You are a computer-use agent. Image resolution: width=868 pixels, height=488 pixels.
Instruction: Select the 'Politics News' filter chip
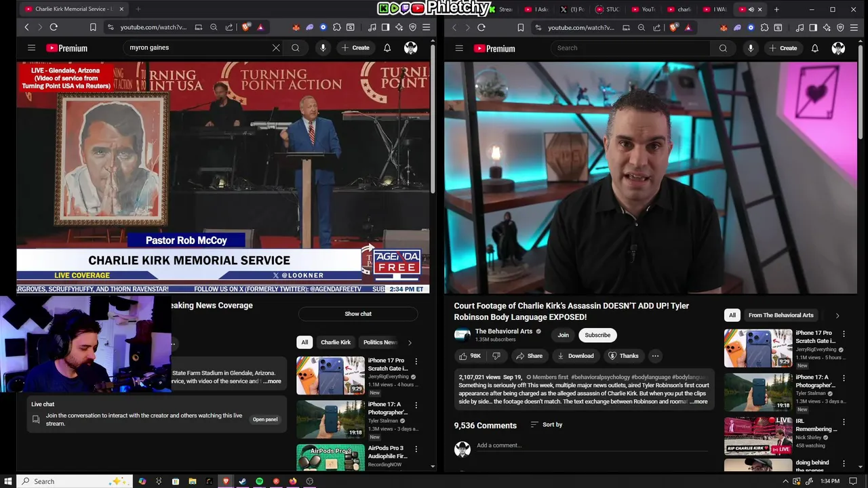pos(379,342)
